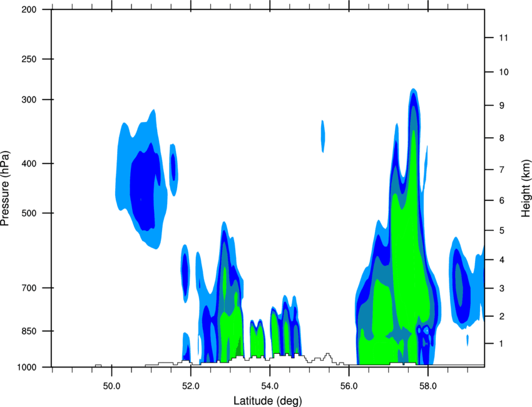Click the 56.0 latitude tick label
Screen dimensions: 532x407
[349, 386]
